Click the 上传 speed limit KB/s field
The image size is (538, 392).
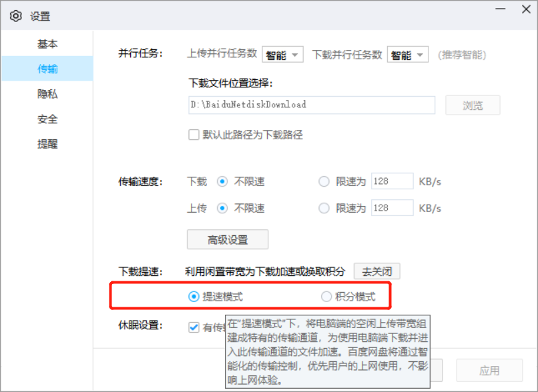click(x=392, y=207)
